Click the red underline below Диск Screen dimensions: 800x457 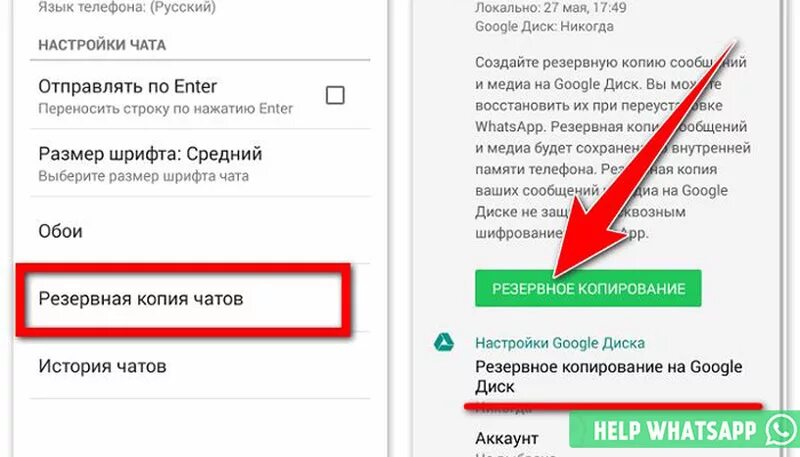(x=613, y=407)
